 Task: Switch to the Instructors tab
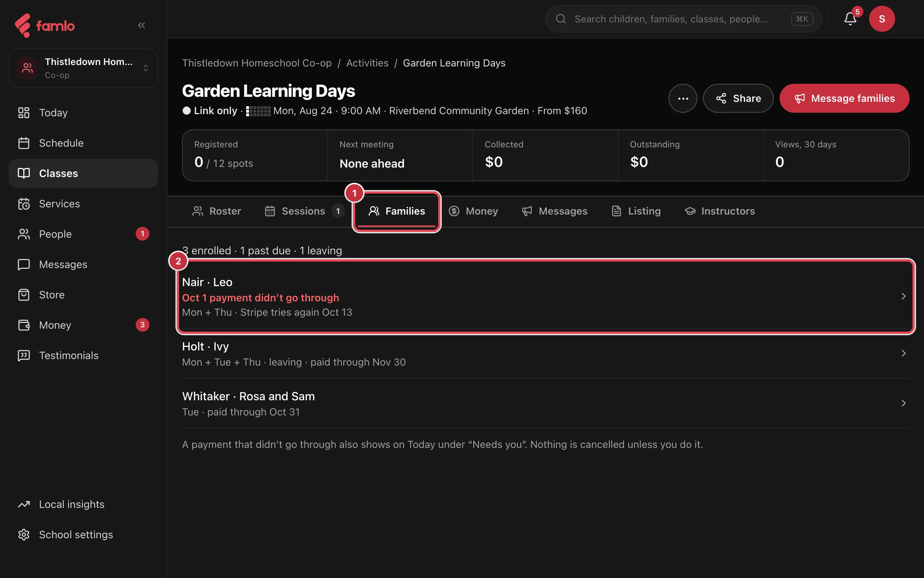[x=719, y=211]
